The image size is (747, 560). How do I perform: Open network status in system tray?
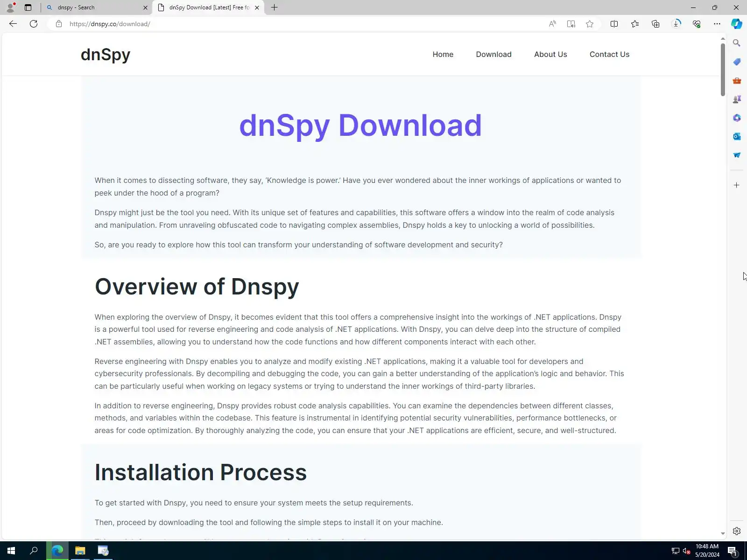coord(676,551)
